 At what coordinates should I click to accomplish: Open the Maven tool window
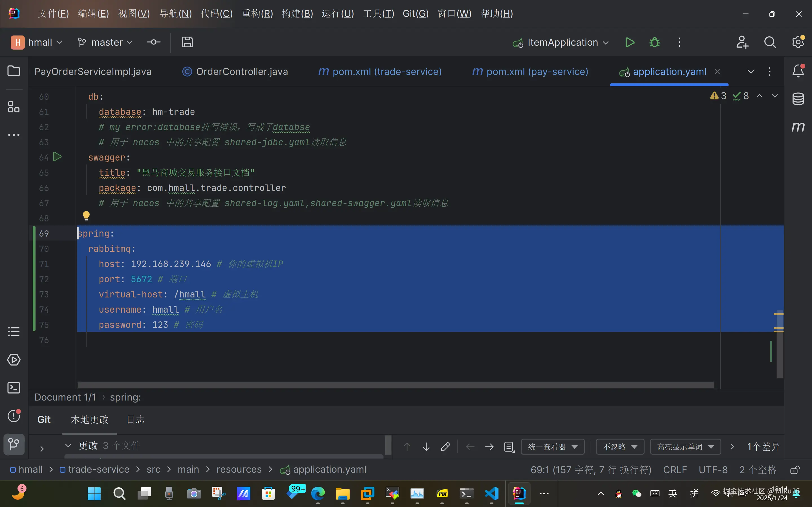click(x=798, y=127)
